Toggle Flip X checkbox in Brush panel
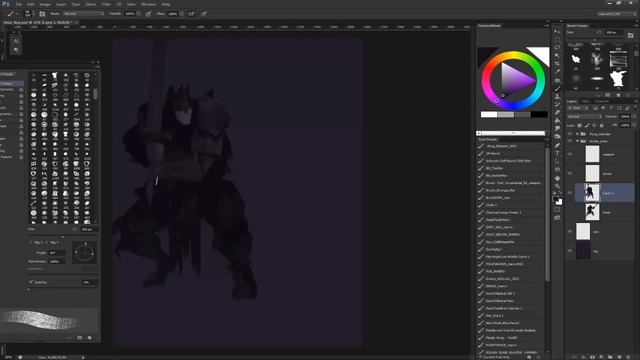This screenshot has width=640, height=360. tap(31, 242)
